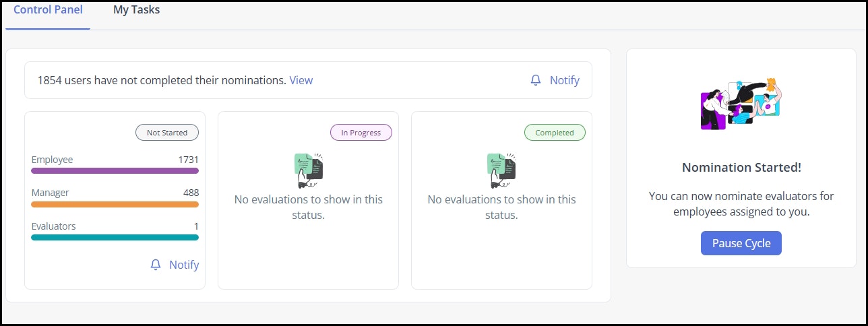Select the In Progress status badge
Screen dimensions: 868x326
point(361,133)
